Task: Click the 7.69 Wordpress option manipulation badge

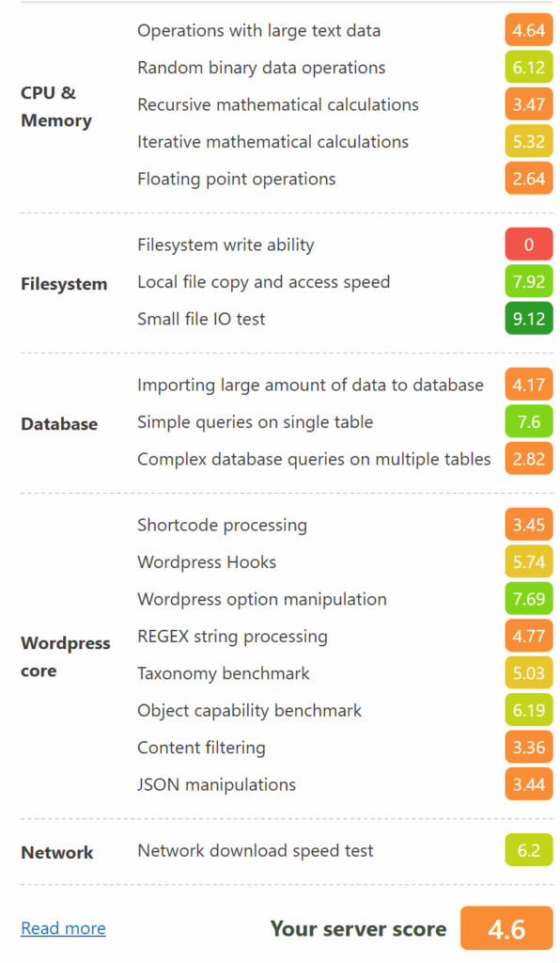Action: [x=529, y=598]
